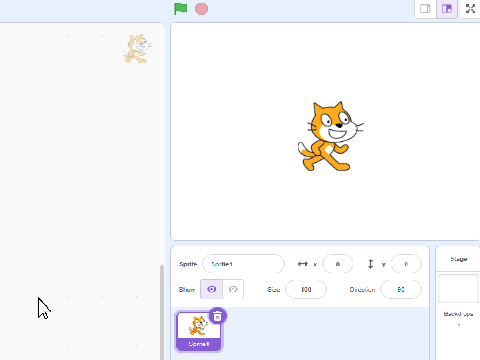Image resolution: width=480 pixels, height=360 pixels.
Task: Select the Stage panel header
Action: [x=459, y=259]
